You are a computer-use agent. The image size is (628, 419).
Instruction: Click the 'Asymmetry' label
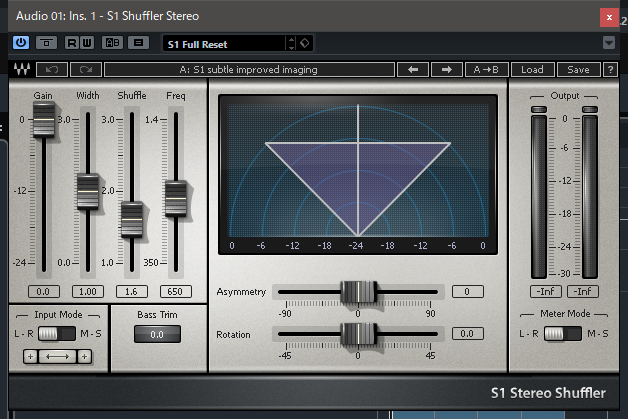241,292
